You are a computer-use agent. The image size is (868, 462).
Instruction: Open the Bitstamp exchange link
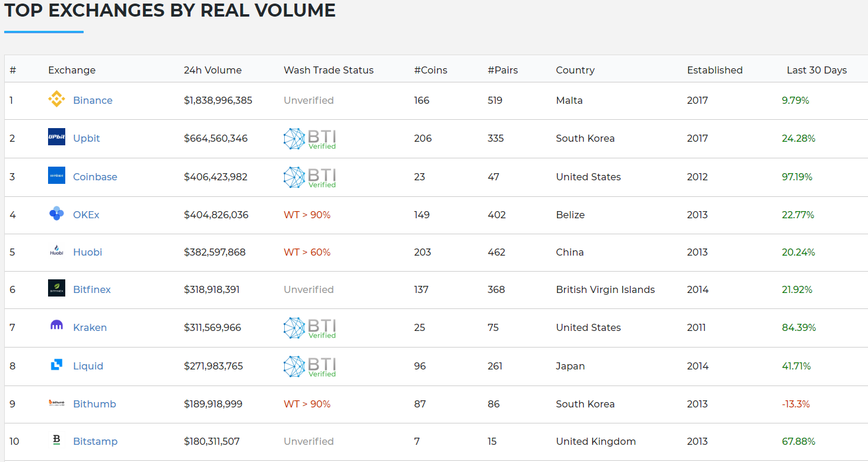point(95,441)
